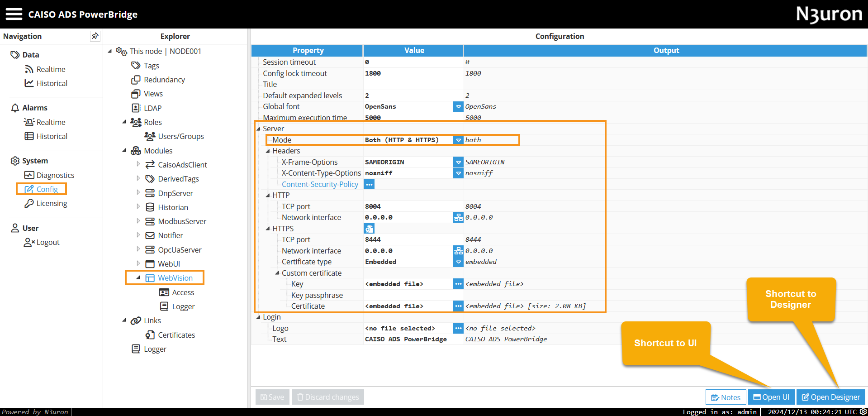Screen dimensions: 868x416
Task: Click Discard changes button
Action: point(328,397)
